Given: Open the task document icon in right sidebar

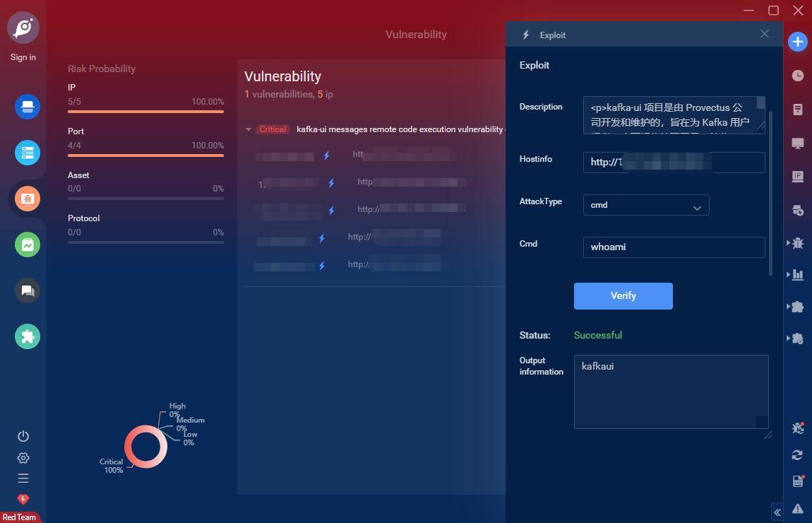Looking at the screenshot, I should tap(797, 110).
